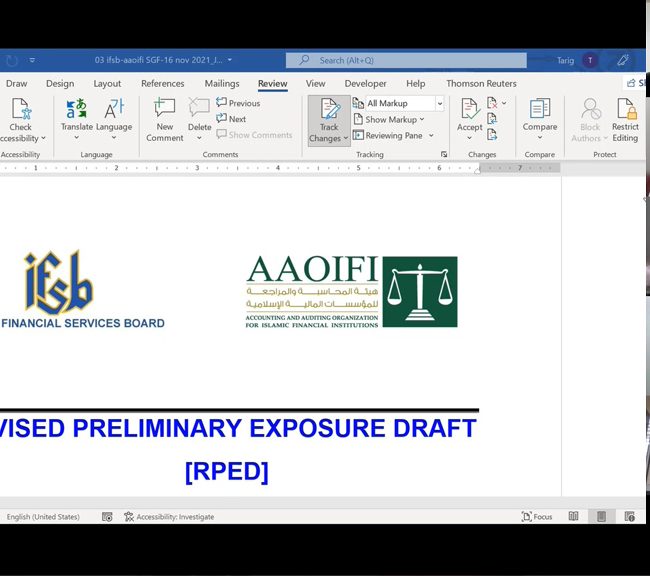The image size is (650, 576).
Task: Switch to Read Mode view
Action: tap(573, 516)
